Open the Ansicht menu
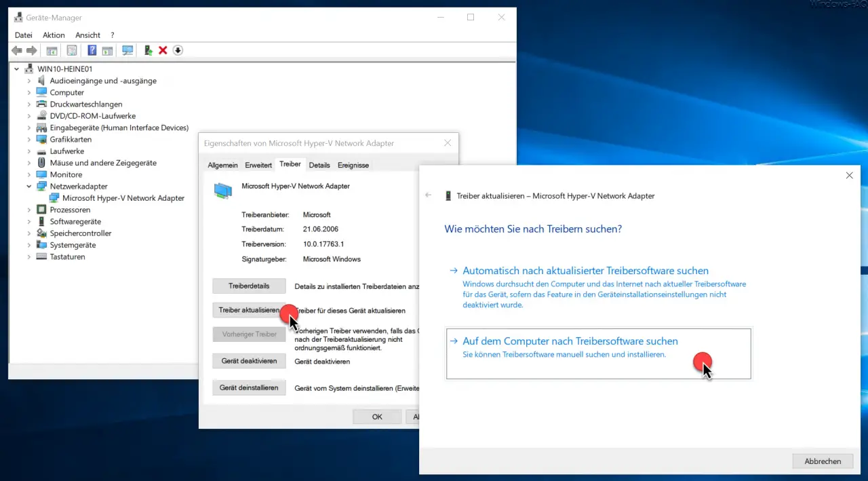This screenshot has height=481, width=868. pos(87,35)
